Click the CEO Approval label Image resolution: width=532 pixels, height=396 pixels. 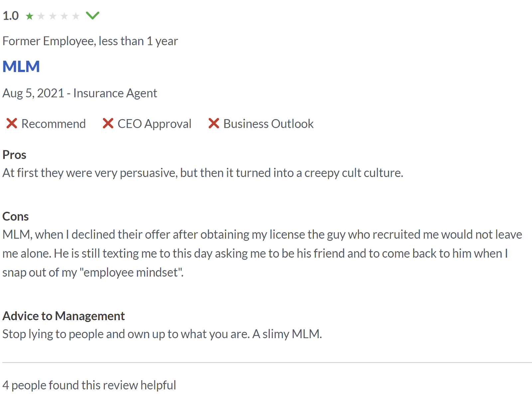[x=154, y=124]
